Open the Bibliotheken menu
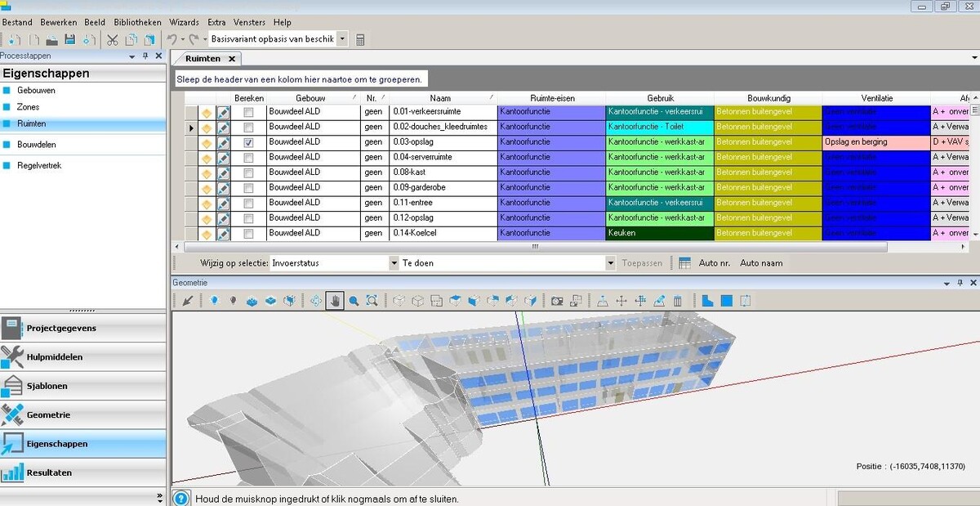980x506 pixels. 137,22
